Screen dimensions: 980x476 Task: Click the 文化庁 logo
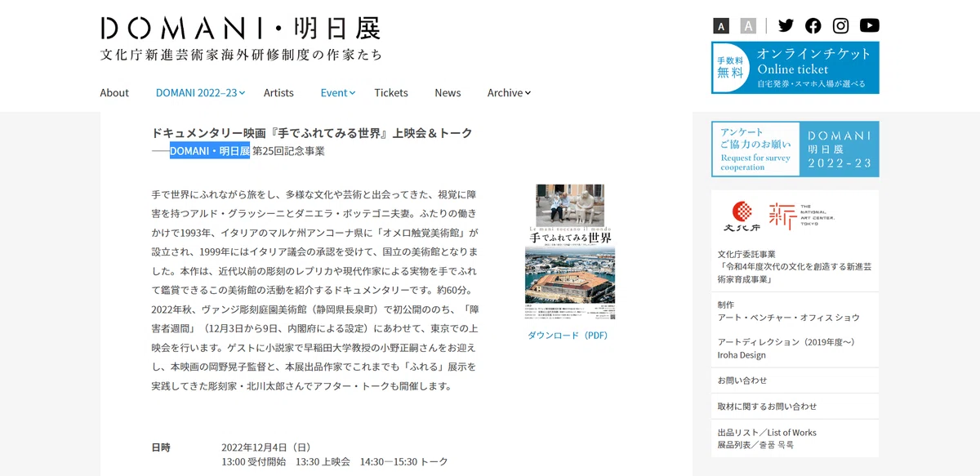[742, 216]
